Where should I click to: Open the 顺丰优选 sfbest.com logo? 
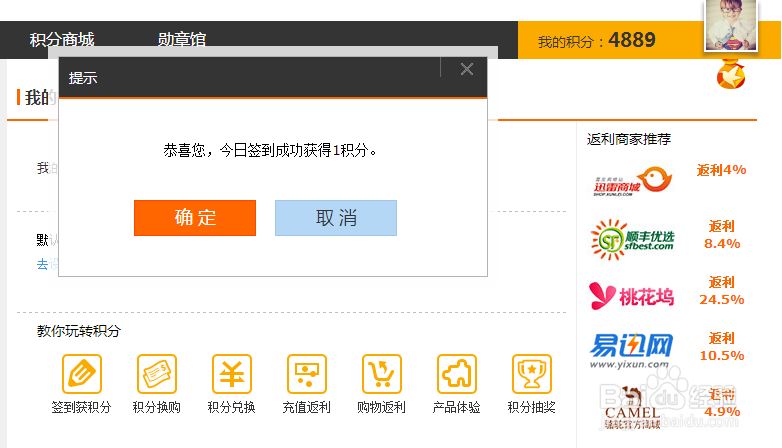point(632,240)
